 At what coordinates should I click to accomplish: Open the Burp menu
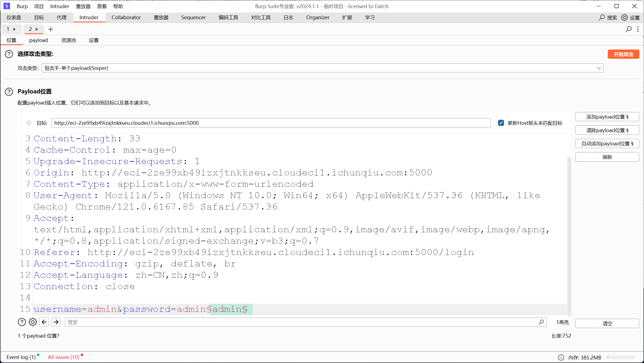[x=22, y=6]
